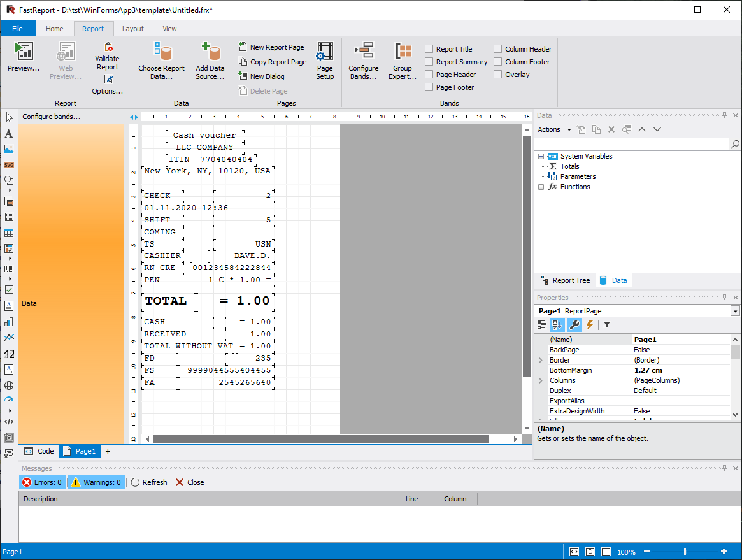The width and height of the screenshot is (742, 560).
Task: Click the zoom slider handle
Action: coord(685,552)
